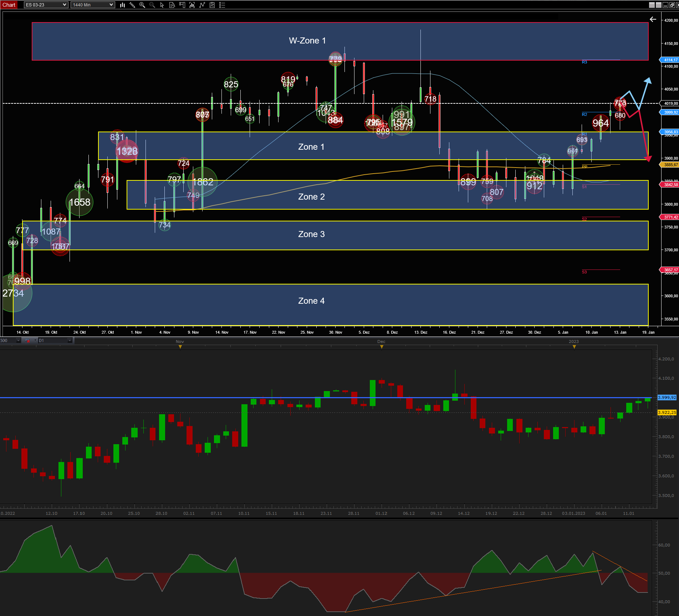Click the 1862 volume bubble
Image resolution: width=679 pixels, height=616 pixels.
203,182
